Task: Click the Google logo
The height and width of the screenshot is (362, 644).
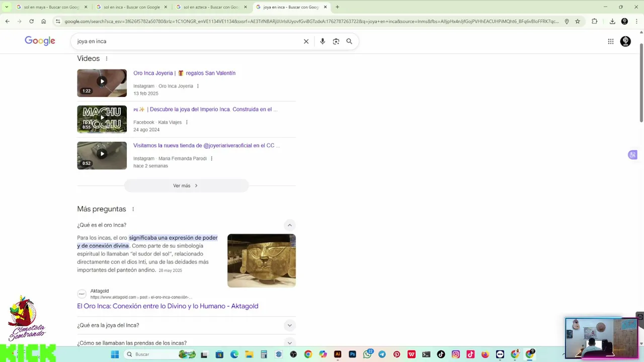Action: [40, 41]
